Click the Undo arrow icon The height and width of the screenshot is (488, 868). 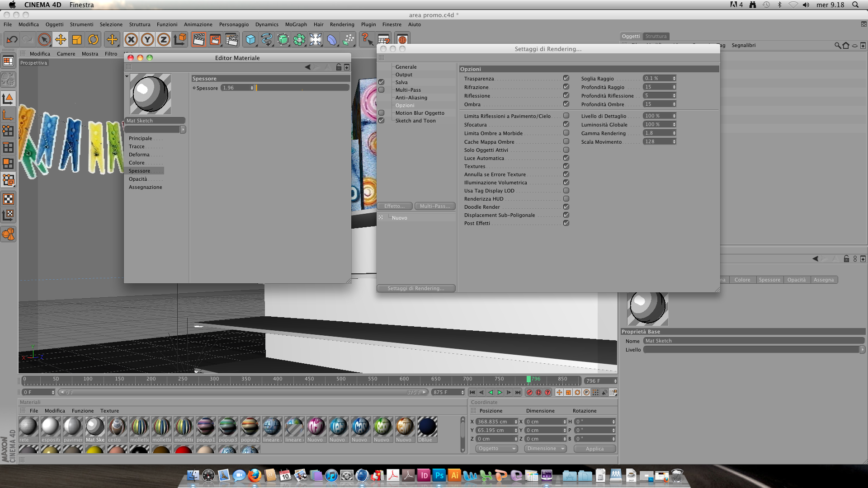tap(12, 40)
